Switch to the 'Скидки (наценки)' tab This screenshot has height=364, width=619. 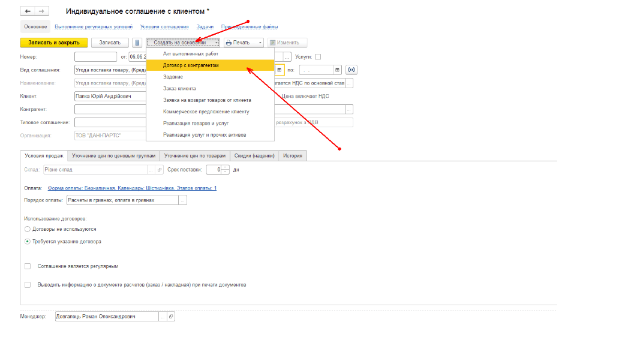pyautogui.click(x=254, y=155)
